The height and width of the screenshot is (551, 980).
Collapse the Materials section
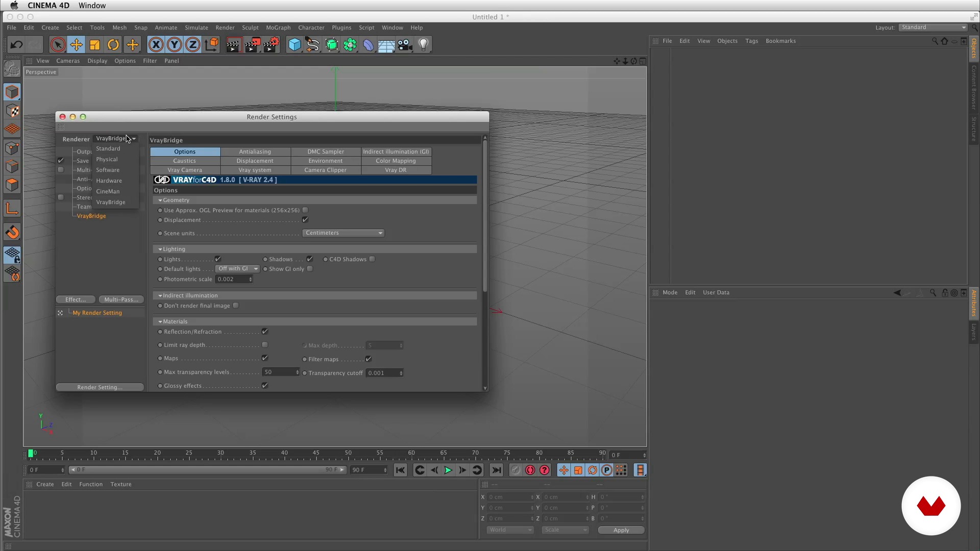(x=160, y=322)
